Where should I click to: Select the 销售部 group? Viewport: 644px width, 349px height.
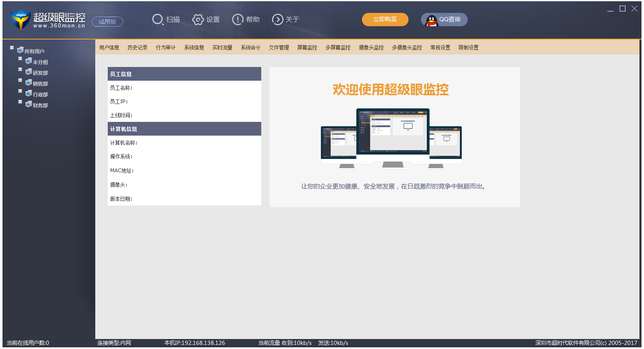[x=40, y=84]
